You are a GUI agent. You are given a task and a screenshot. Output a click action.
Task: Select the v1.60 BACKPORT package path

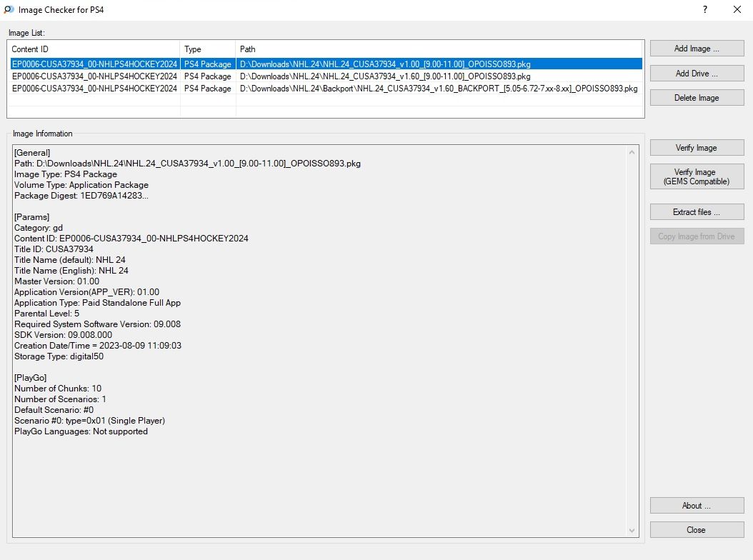tap(439, 89)
